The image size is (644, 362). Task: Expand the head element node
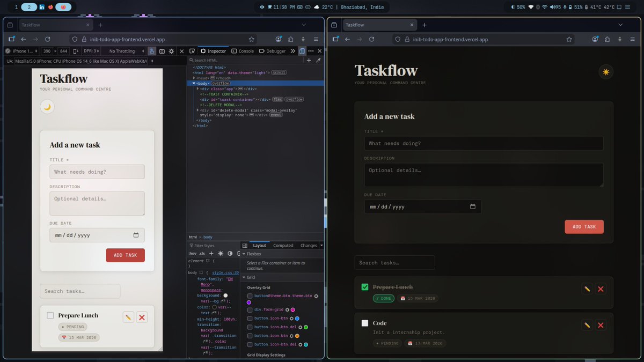click(x=194, y=78)
